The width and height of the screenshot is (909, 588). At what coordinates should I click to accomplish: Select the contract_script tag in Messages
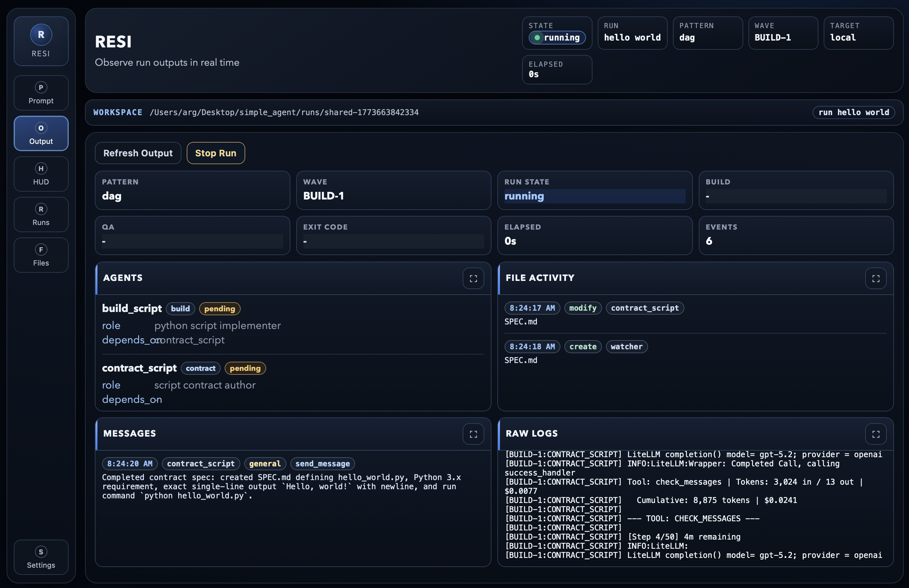(201, 463)
